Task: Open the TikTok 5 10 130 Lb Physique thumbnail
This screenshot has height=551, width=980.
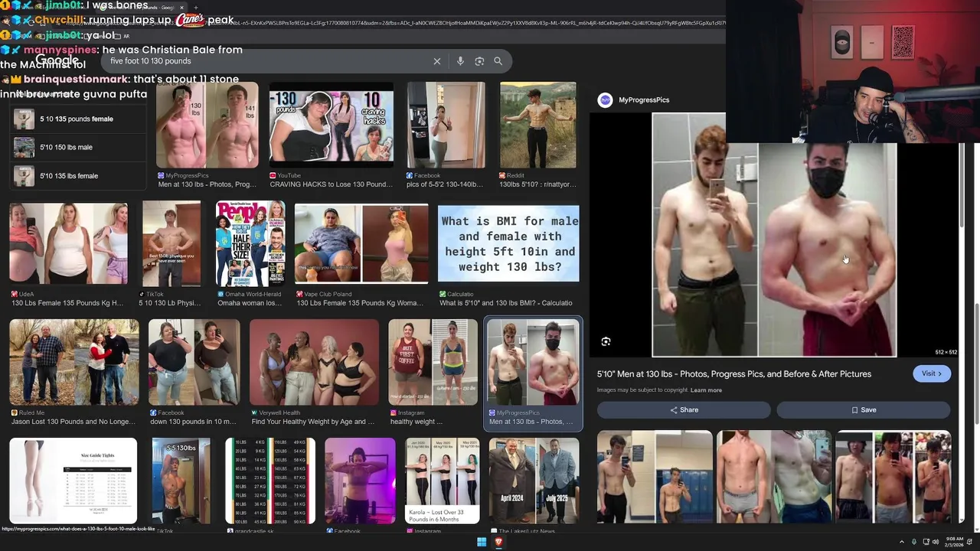Action: [x=171, y=244]
